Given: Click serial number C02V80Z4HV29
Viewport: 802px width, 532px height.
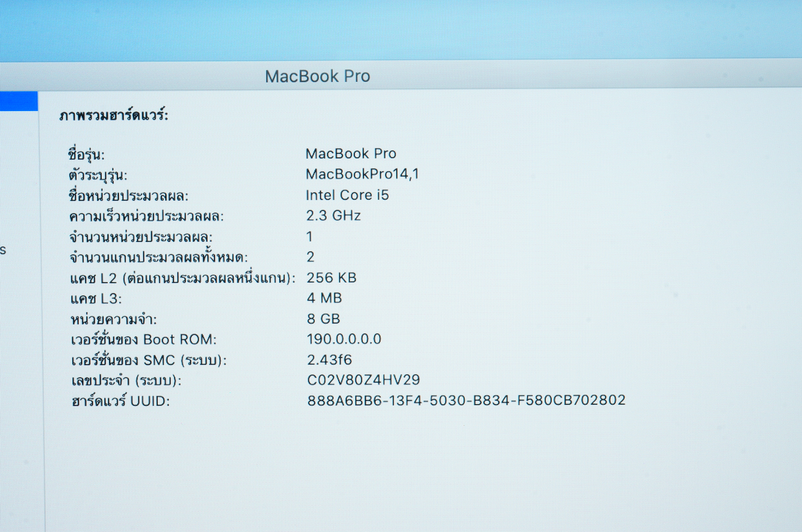Looking at the screenshot, I should point(363,380).
